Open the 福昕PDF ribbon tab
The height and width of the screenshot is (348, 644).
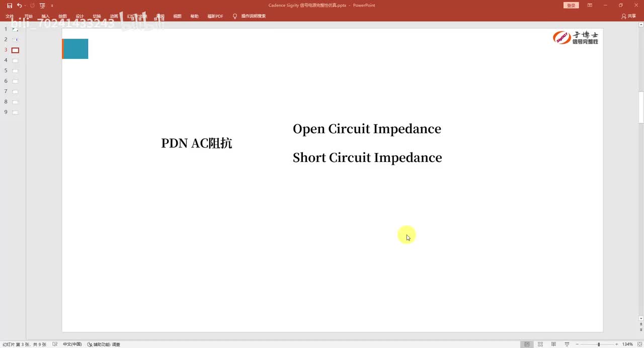215,16
